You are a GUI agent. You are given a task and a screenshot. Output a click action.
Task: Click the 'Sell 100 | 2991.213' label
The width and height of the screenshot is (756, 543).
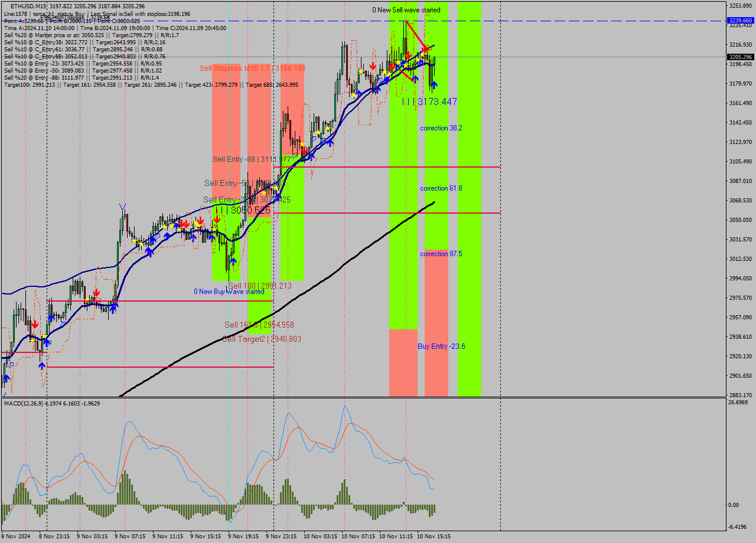pyautogui.click(x=260, y=286)
